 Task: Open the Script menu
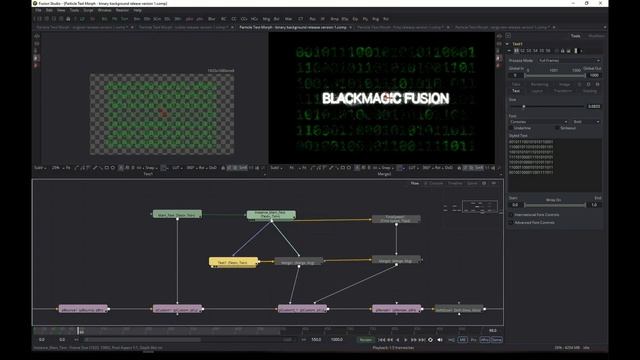pyautogui.click(x=88, y=10)
